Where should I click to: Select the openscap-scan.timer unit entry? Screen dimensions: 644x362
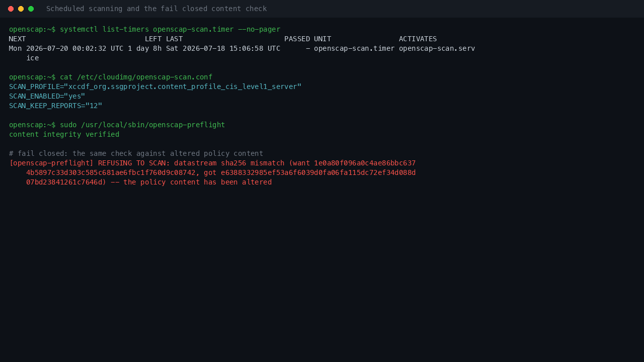click(354, 48)
